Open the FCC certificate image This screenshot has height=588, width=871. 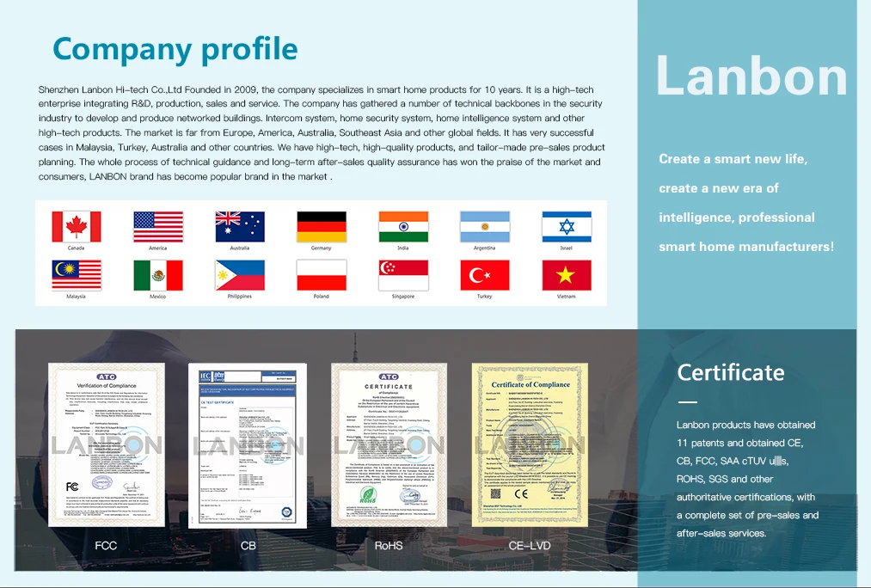click(106, 444)
